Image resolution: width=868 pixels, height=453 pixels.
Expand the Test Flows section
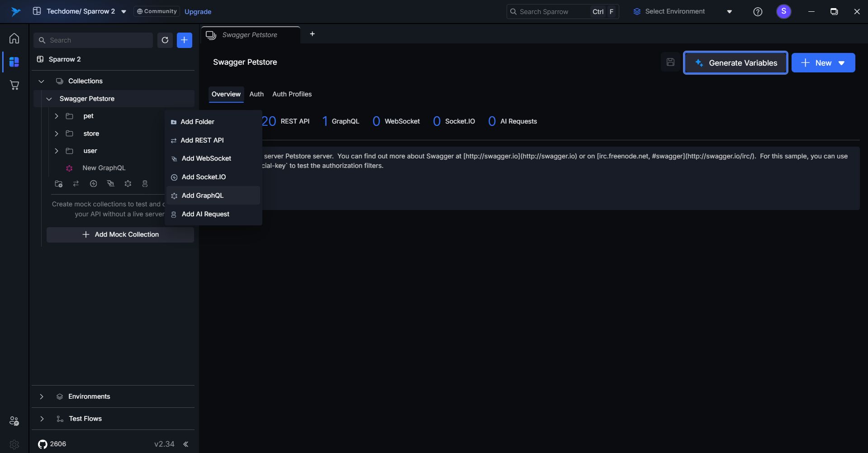point(42,419)
